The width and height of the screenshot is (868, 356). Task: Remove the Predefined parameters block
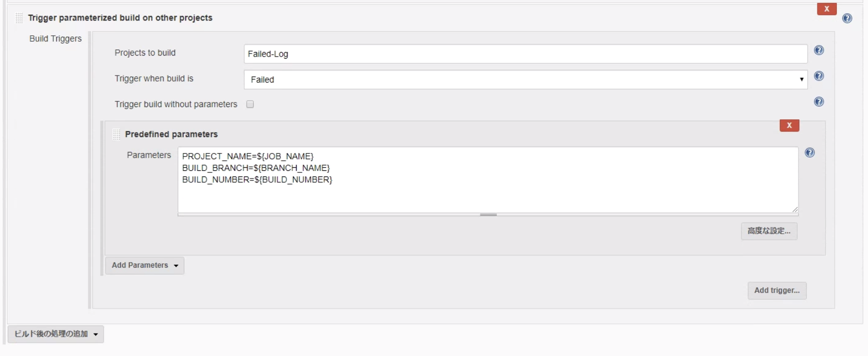(789, 125)
